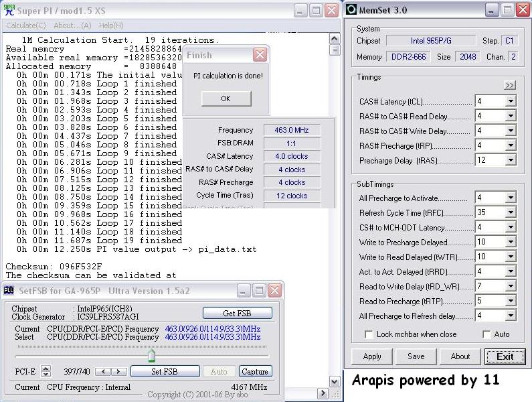The width and height of the screenshot is (532, 402).
Task: Click Save button in MemSet
Action: click(x=416, y=356)
